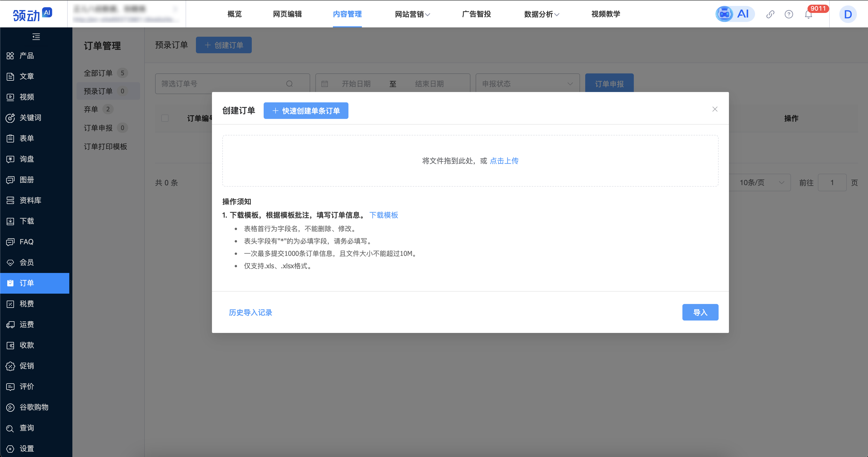Viewport: 868px width, 457px height.
Task: Open help via the question mark icon
Action: [x=789, y=14]
